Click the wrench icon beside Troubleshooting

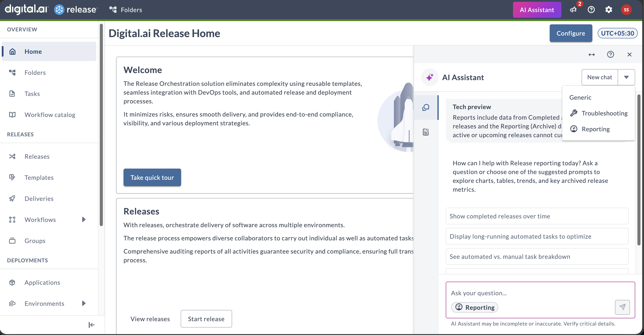coord(573,113)
